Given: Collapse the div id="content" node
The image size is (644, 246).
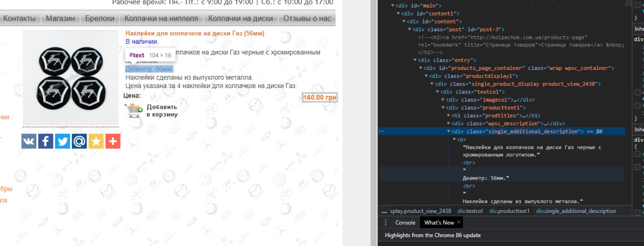Looking at the screenshot, I should coord(404,22).
